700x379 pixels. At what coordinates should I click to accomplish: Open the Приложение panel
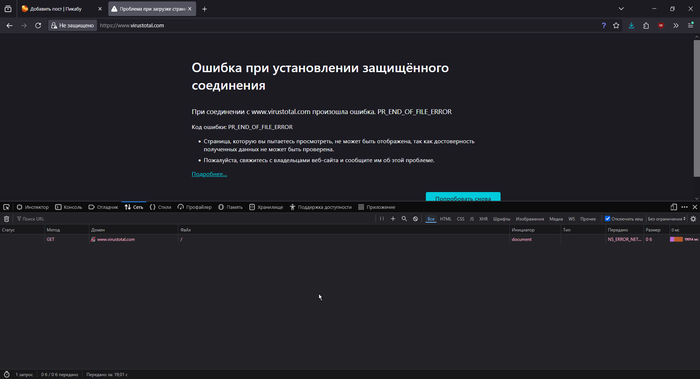377,207
